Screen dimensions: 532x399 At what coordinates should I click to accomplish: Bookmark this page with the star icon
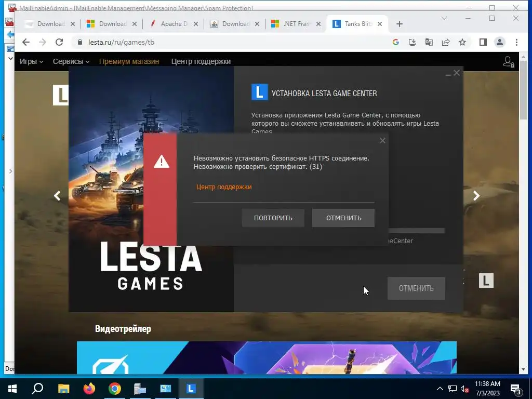(462, 42)
